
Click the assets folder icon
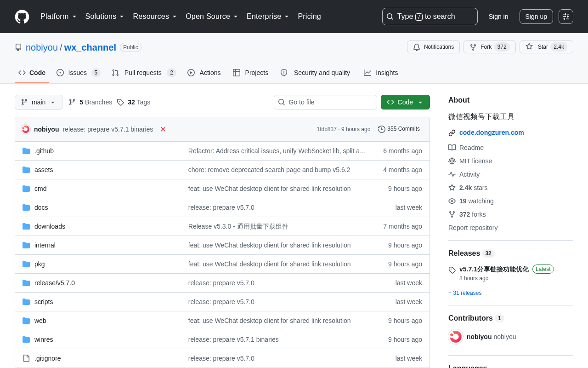coord(26,170)
